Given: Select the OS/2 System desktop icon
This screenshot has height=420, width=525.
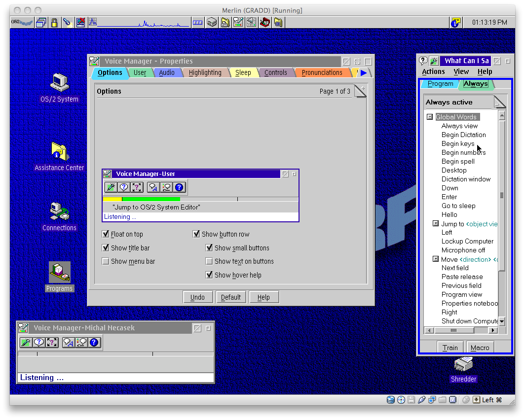Looking at the screenshot, I should point(59,88).
